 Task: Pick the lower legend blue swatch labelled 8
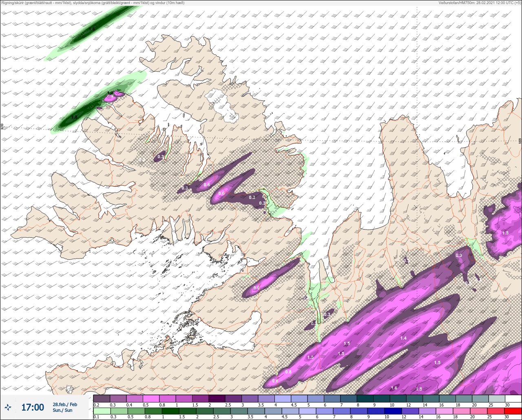click(358, 411)
